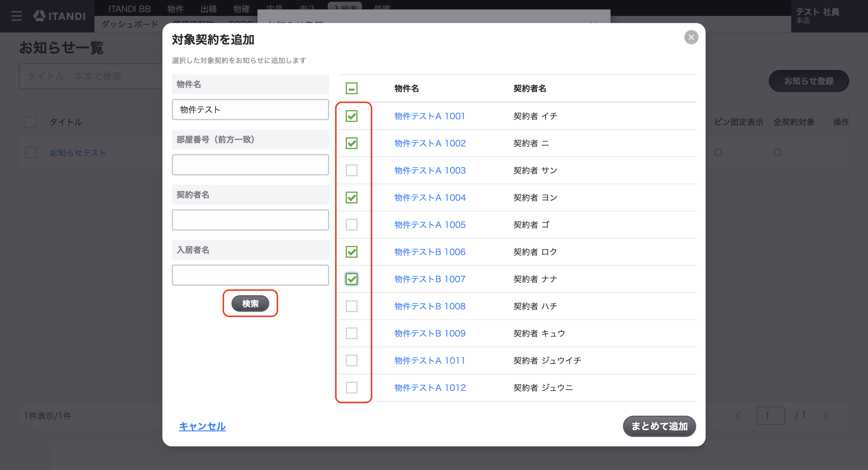
Task: Uncheck the checkbox for 物件テストB 1007
Action: (351, 279)
